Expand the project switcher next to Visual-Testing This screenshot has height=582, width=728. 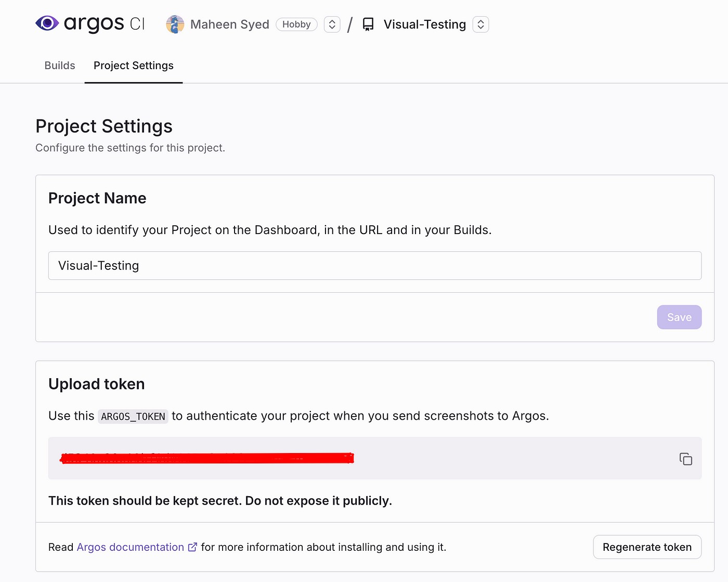[x=480, y=24]
